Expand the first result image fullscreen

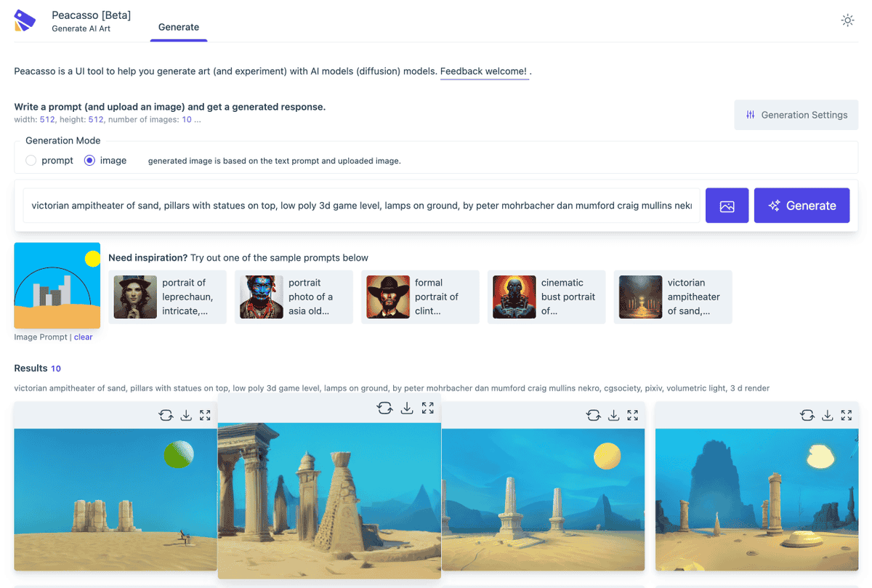(x=205, y=415)
